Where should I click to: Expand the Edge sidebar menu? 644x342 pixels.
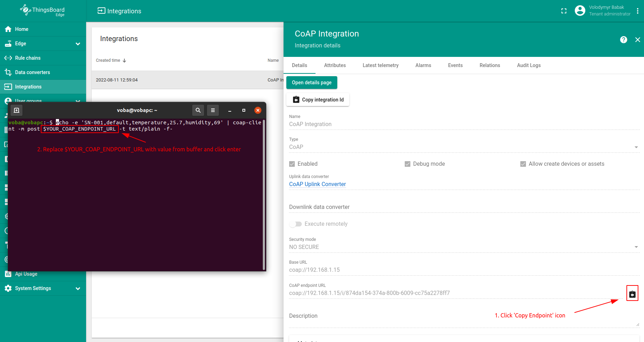[x=78, y=44]
